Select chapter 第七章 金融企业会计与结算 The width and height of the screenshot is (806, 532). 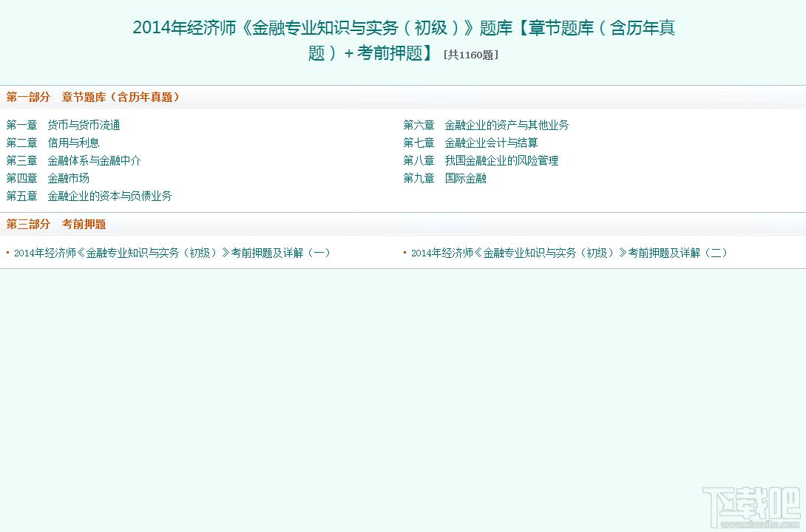[470, 143]
